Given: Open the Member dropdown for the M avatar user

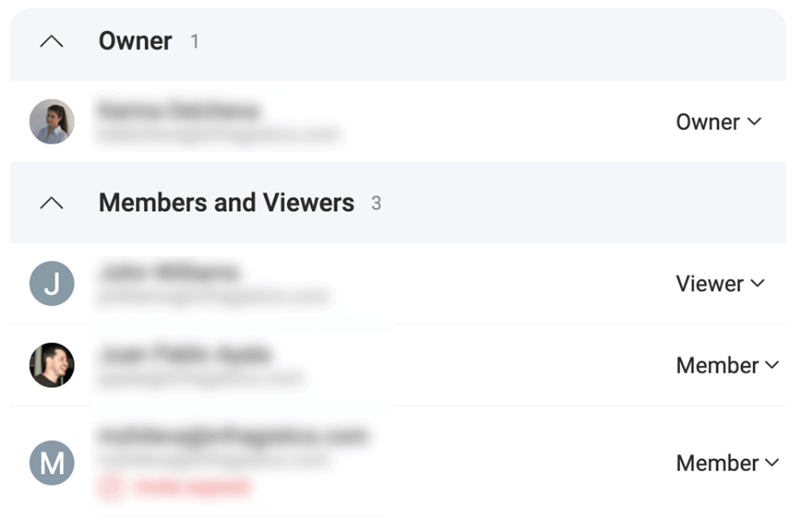Looking at the screenshot, I should [x=727, y=463].
